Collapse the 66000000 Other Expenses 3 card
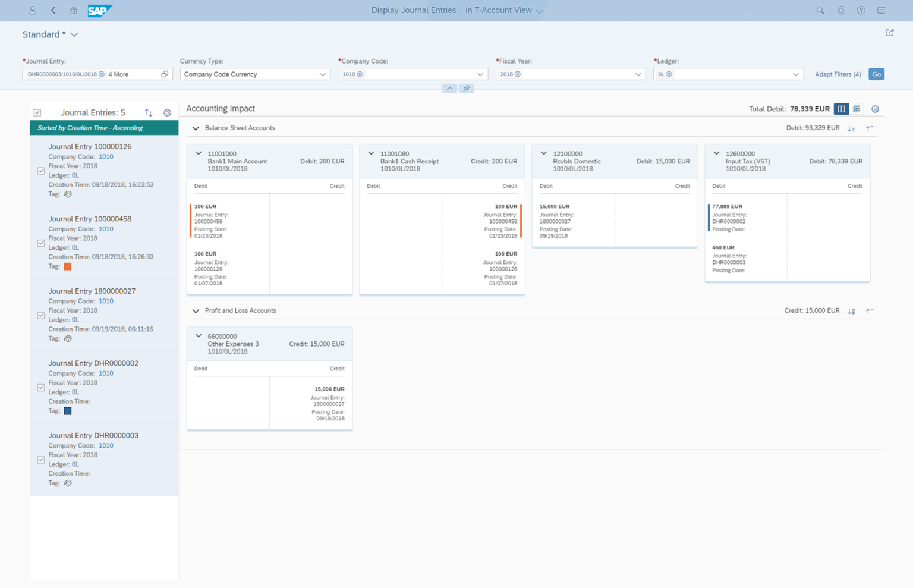The image size is (913, 588). 199,336
